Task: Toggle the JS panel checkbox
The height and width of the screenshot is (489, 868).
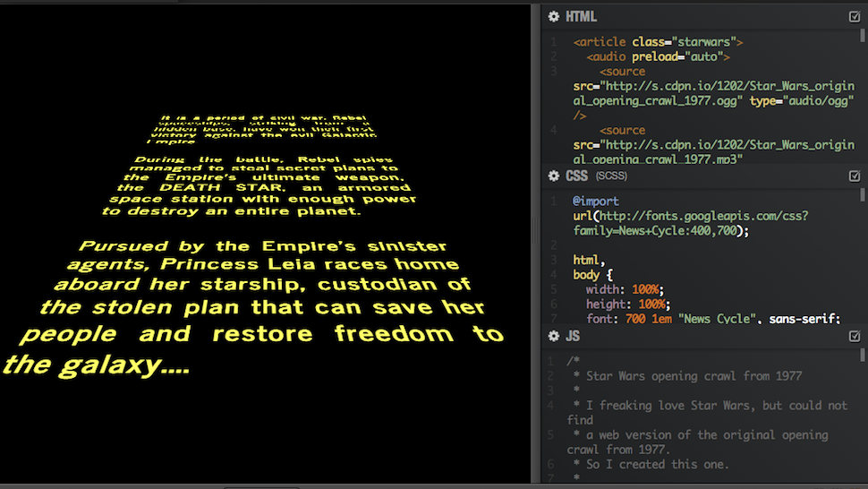Action: tap(855, 336)
